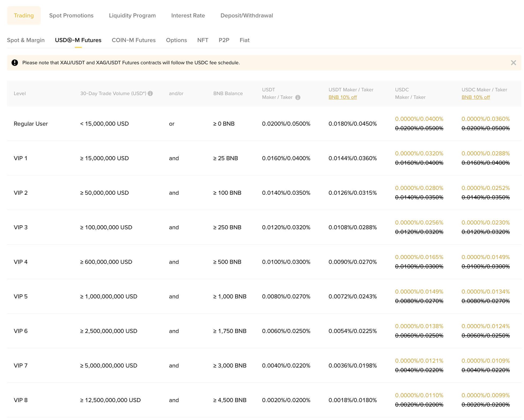524x420 pixels.
Task: Select Deposit/Withdrawal tab
Action: tap(246, 16)
